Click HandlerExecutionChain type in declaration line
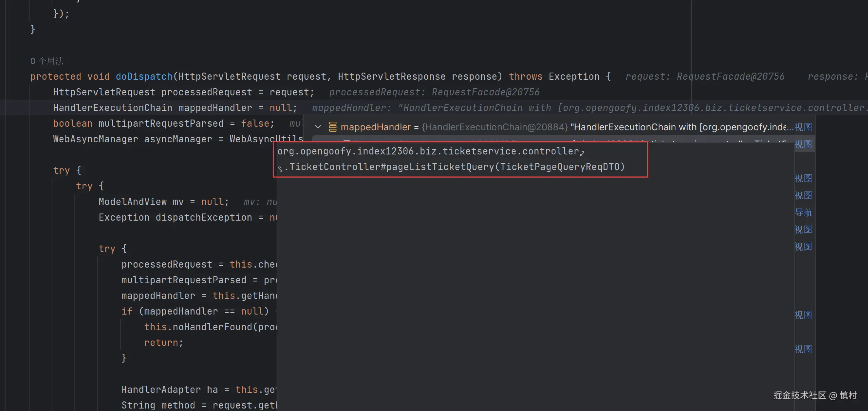 click(x=113, y=108)
